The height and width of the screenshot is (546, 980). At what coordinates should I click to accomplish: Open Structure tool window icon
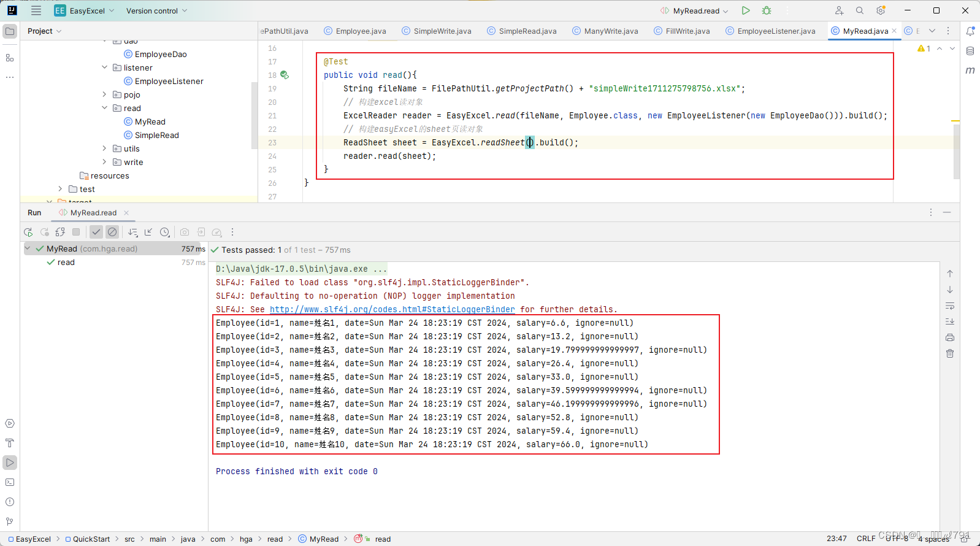click(x=10, y=58)
